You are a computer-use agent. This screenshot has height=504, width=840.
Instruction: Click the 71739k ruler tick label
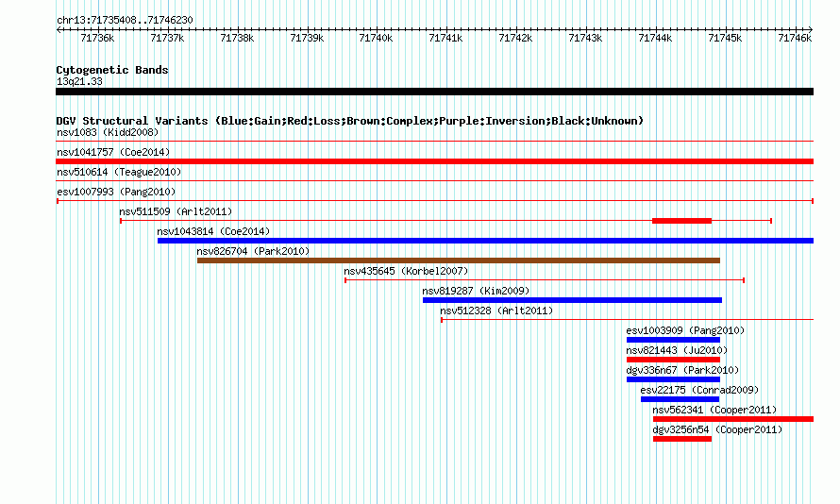[307, 38]
